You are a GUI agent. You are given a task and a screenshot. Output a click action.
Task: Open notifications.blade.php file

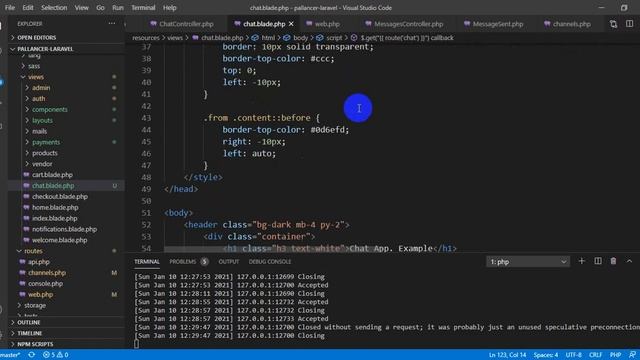coord(64,229)
